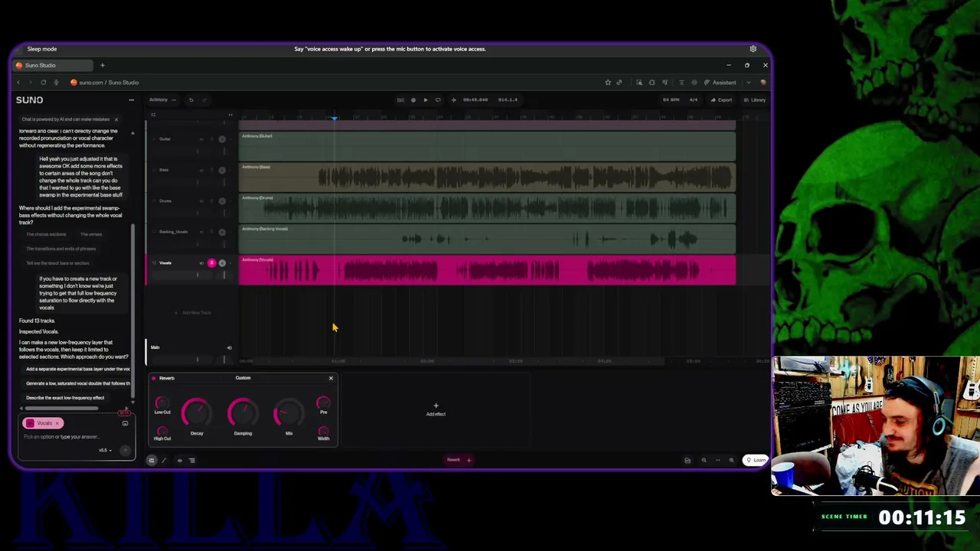Click the crosshair icon next to timecode
This screenshot has height=551, width=980.
tap(453, 99)
